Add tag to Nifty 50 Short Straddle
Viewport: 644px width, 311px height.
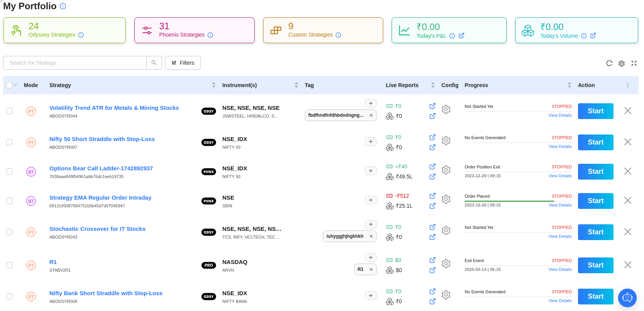[x=370, y=141]
